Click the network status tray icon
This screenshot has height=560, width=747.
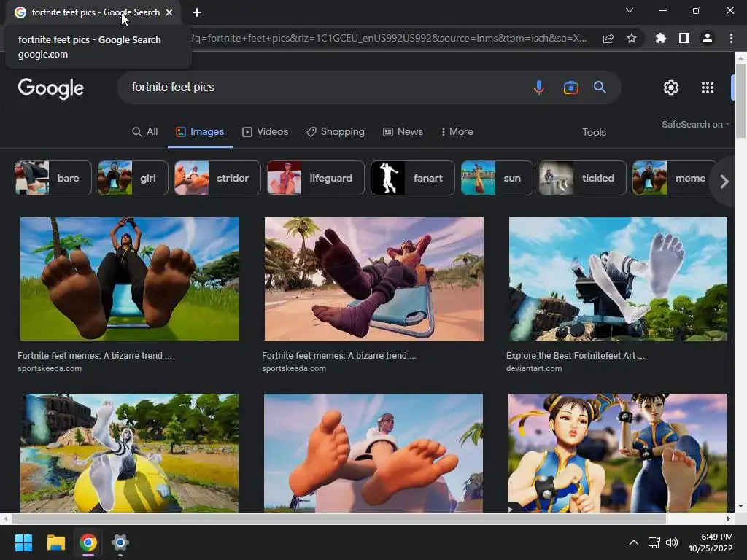tap(654, 542)
